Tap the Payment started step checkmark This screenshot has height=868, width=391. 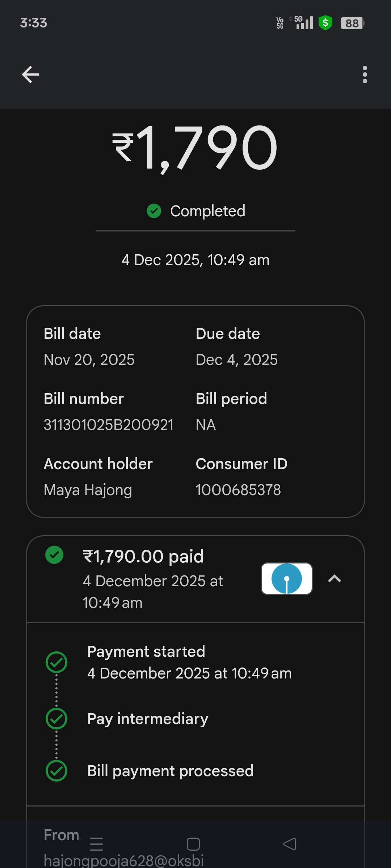coord(56,662)
